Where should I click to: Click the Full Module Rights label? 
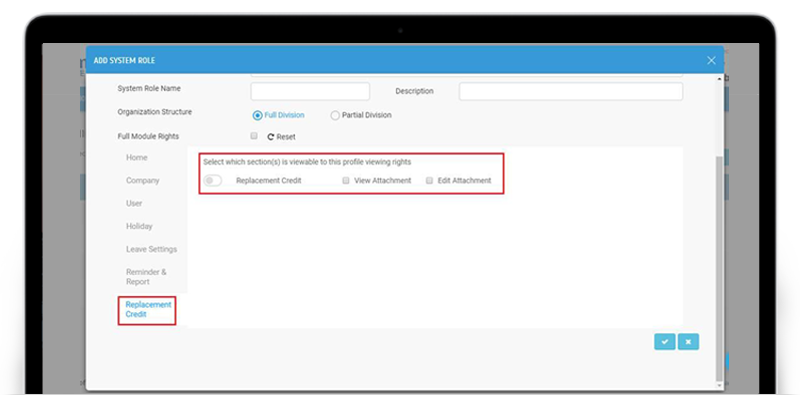pos(148,136)
